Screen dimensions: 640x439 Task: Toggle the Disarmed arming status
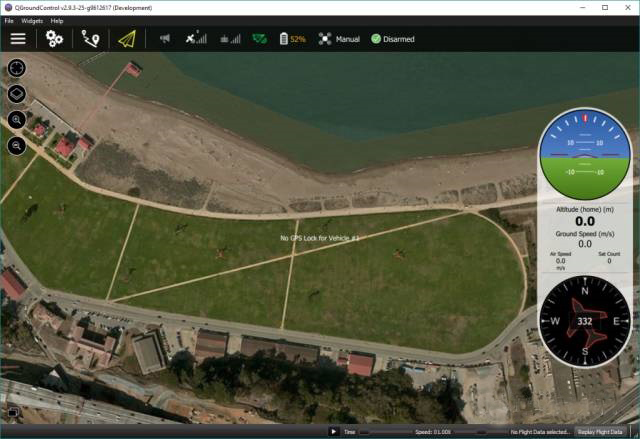coord(393,39)
